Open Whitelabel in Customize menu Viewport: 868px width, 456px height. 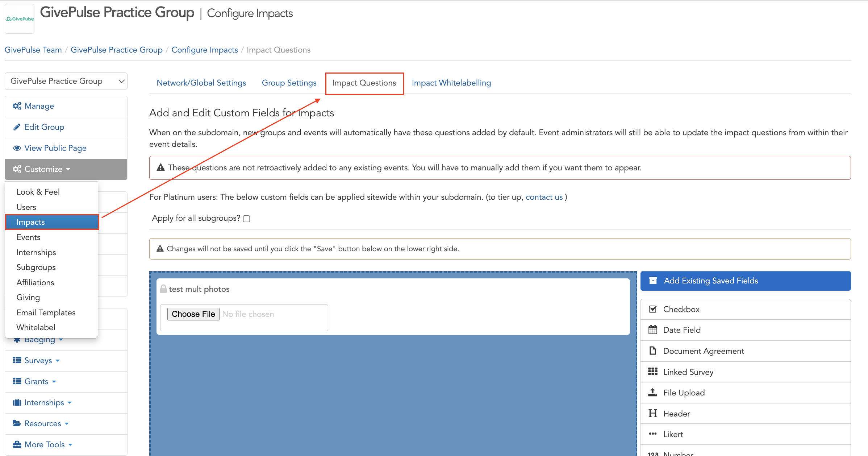point(52,327)
